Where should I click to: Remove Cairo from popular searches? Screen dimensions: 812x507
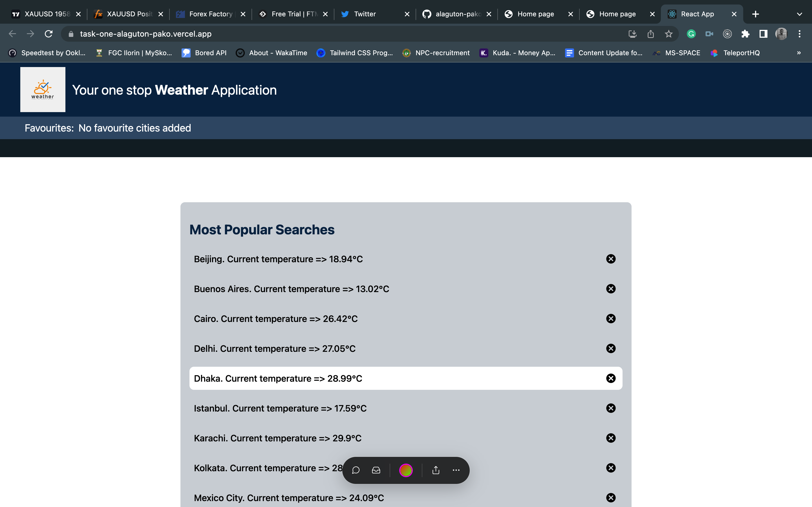tap(611, 318)
